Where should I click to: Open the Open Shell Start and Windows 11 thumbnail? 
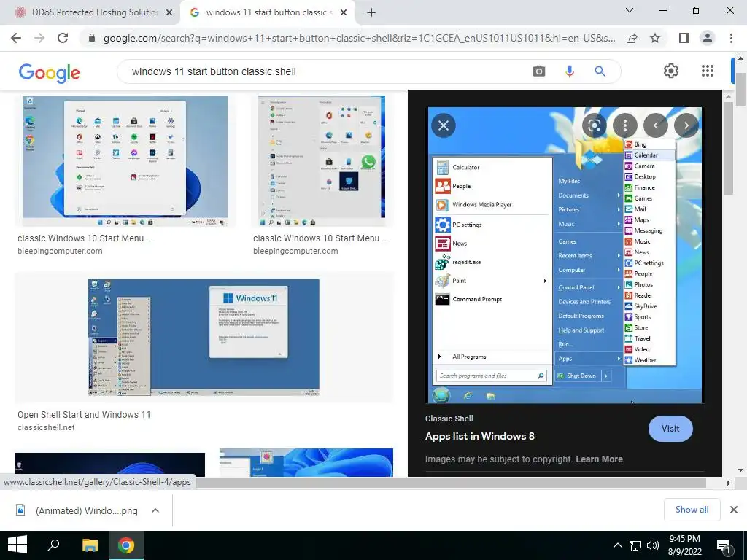point(204,337)
